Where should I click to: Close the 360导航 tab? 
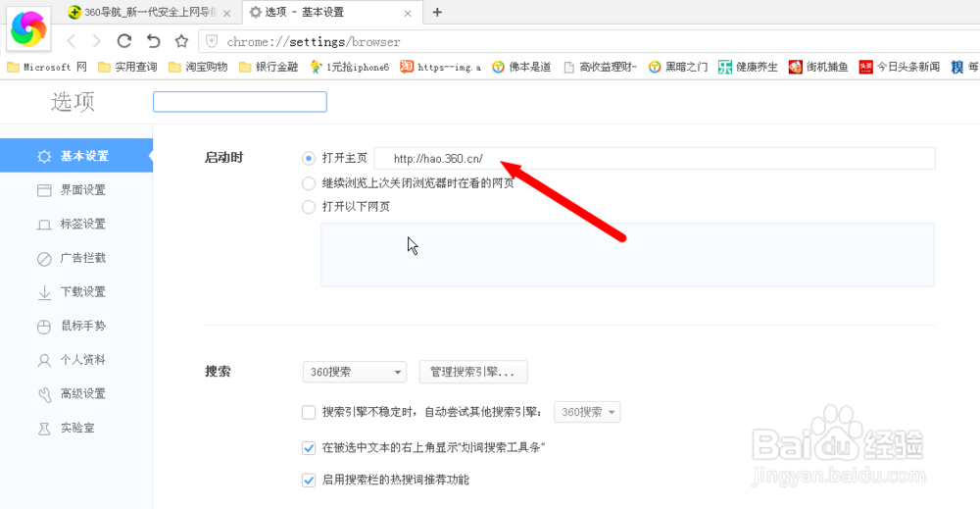[x=226, y=13]
